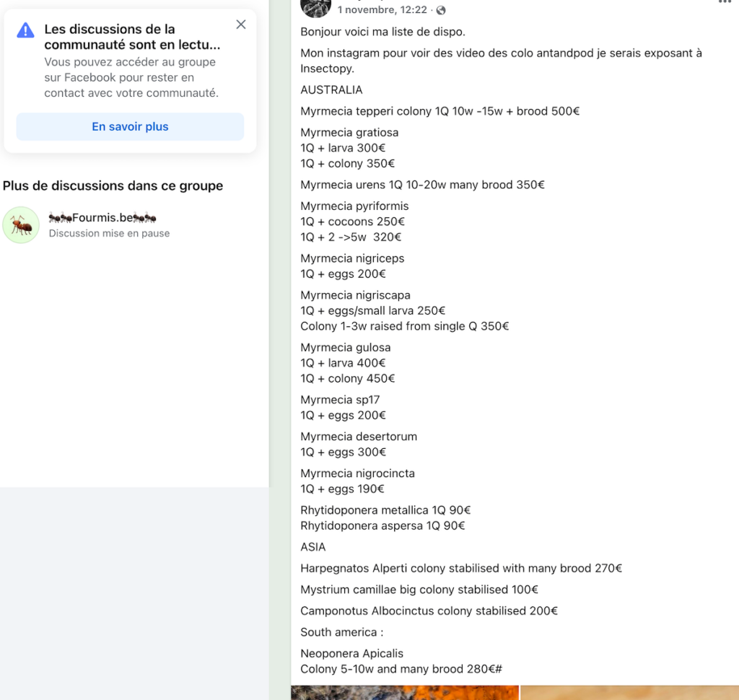Open the beige photo thumbnail on right
This screenshot has width=739, height=700.
(x=629, y=692)
